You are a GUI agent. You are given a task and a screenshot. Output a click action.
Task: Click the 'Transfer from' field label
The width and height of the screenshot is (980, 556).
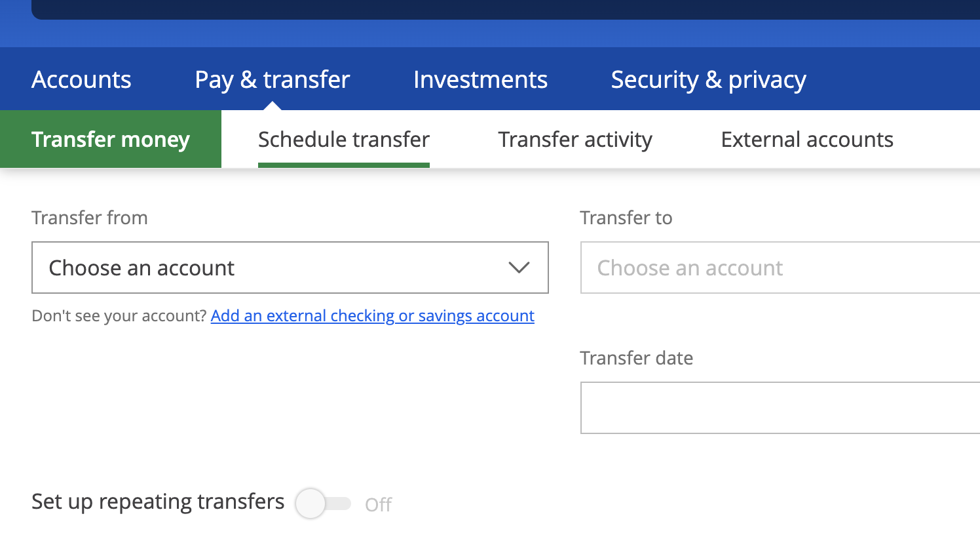coord(90,218)
